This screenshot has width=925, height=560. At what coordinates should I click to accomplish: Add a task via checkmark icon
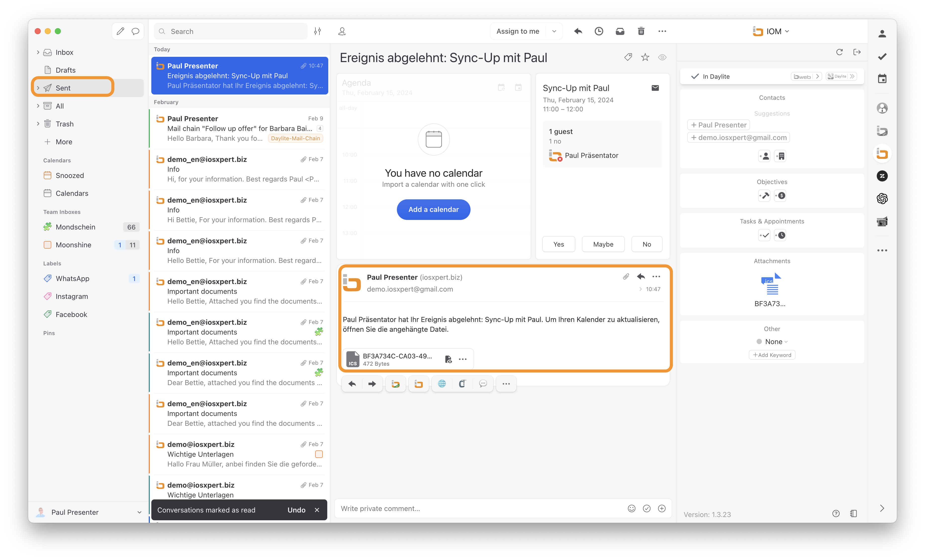click(x=764, y=235)
